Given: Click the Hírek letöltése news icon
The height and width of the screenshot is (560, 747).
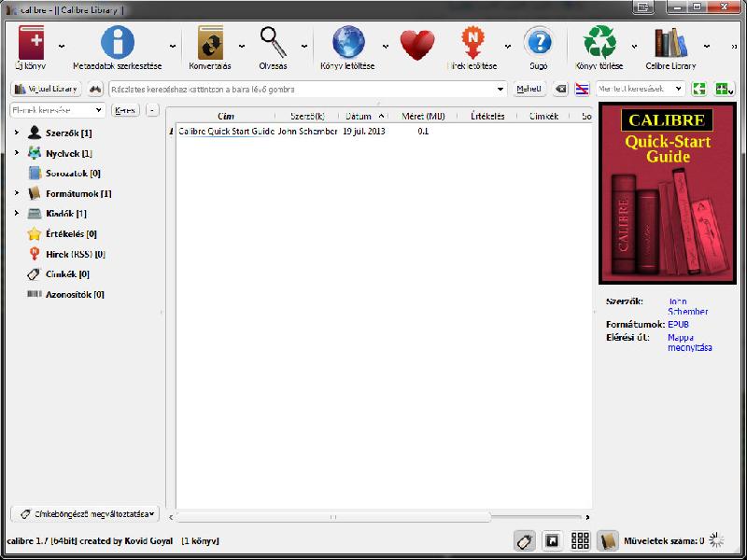Looking at the screenshot, I should click(472, 43).
